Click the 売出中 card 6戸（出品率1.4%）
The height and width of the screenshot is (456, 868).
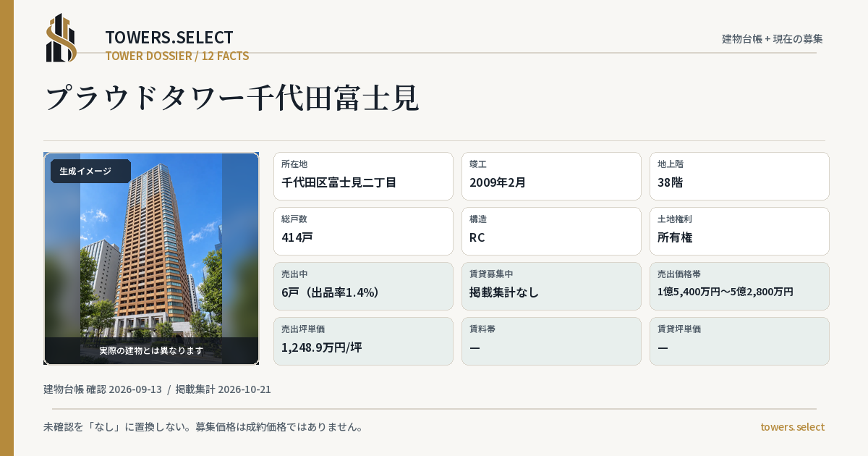pos(363,286)
